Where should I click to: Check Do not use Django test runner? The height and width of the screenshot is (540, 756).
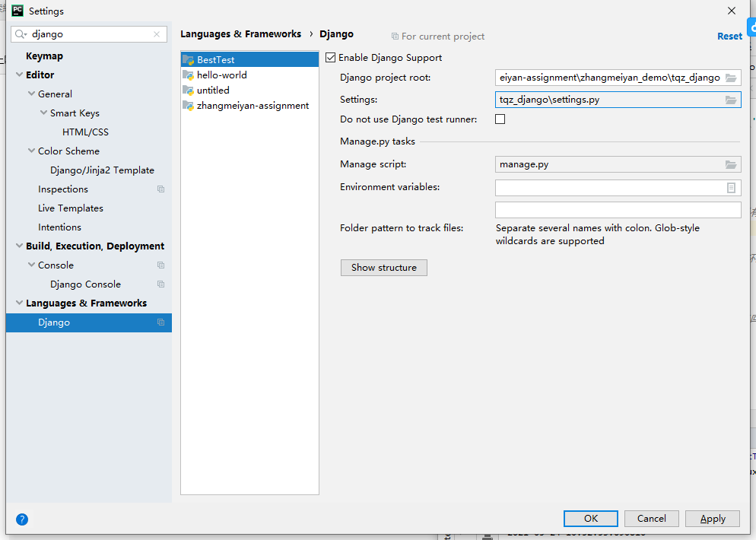click(x=500, y=119)
